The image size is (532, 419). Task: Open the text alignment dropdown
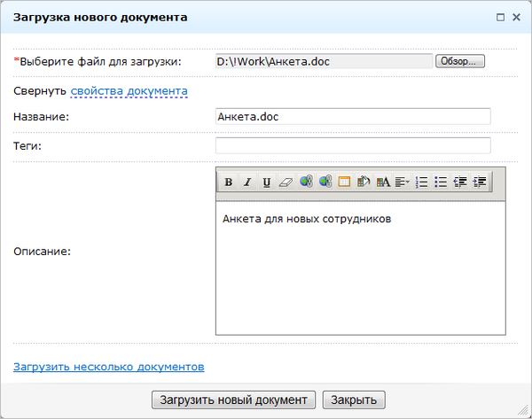(x=402, y=182)
